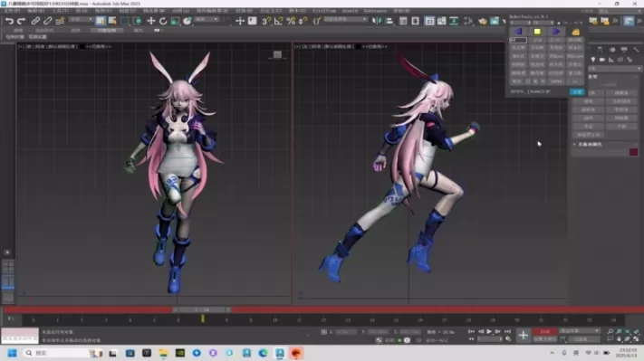Activate the Select and Scale tool
The width and height of the screenshot is (644, 361).
tap(175, 21)
